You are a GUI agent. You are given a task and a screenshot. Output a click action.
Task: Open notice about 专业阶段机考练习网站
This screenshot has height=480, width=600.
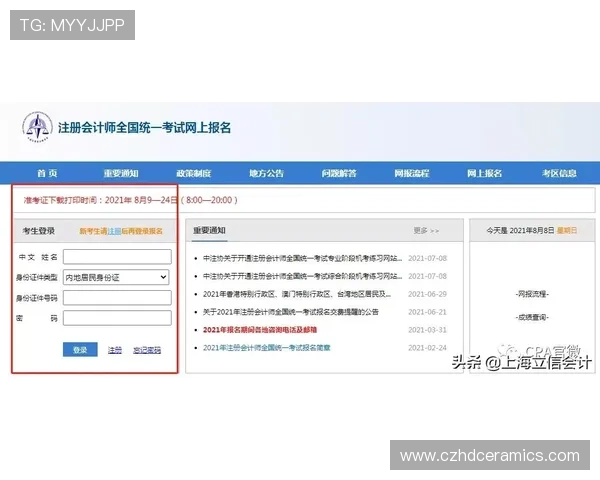(302, 258)
